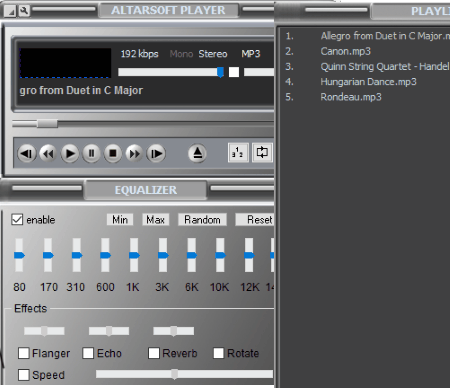Click the 12K equalizer slider

coord(249,255)
